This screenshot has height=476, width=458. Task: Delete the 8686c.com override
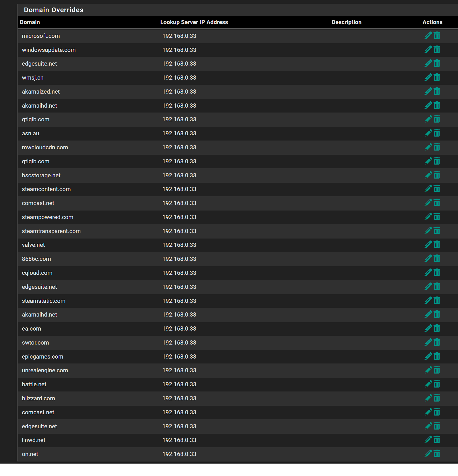click(437, 258)
